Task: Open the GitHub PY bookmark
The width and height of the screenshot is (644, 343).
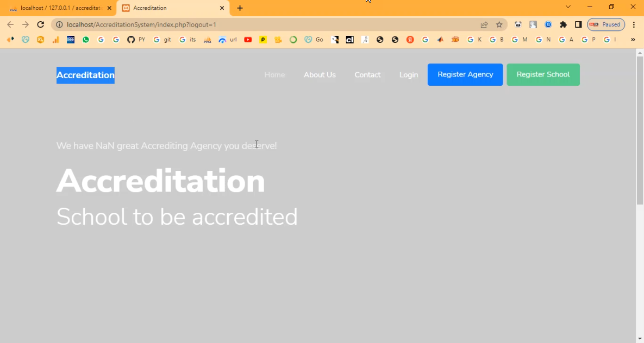Action: point(136,40)
